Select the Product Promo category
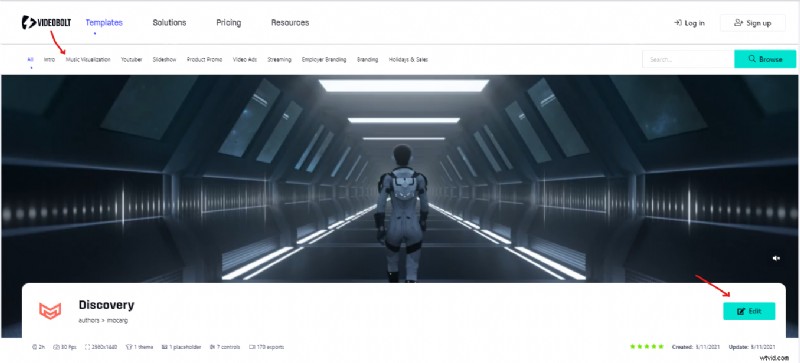 click(204, 60)
